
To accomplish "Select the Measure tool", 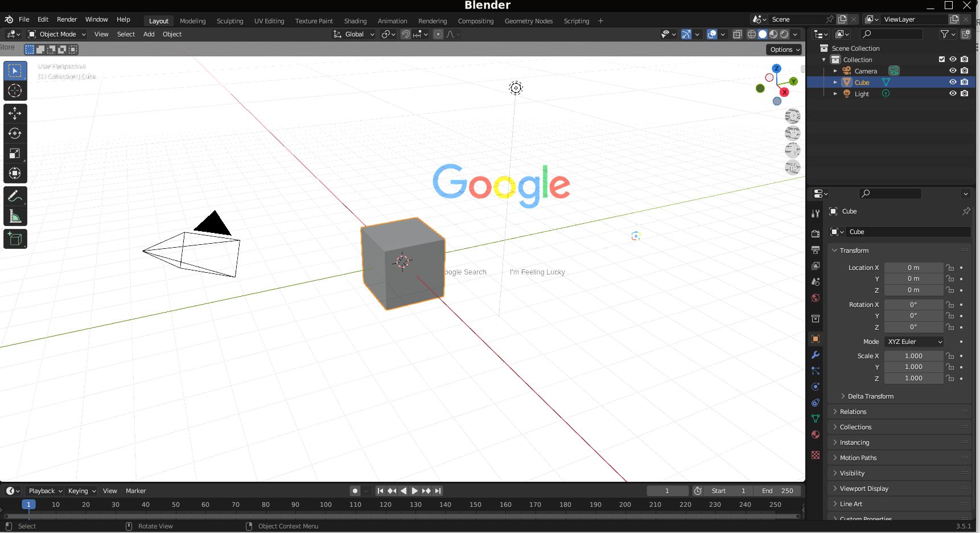I will pyautogui.click(x=15, y=216).
